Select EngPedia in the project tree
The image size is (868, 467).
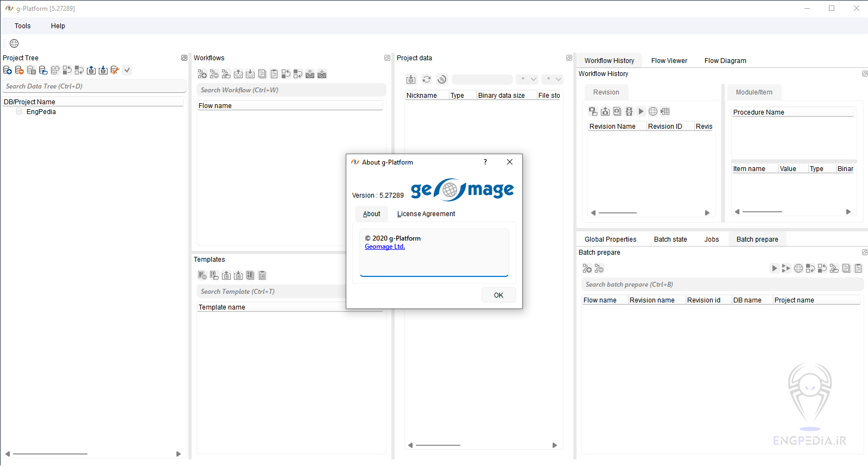[41, 112]
